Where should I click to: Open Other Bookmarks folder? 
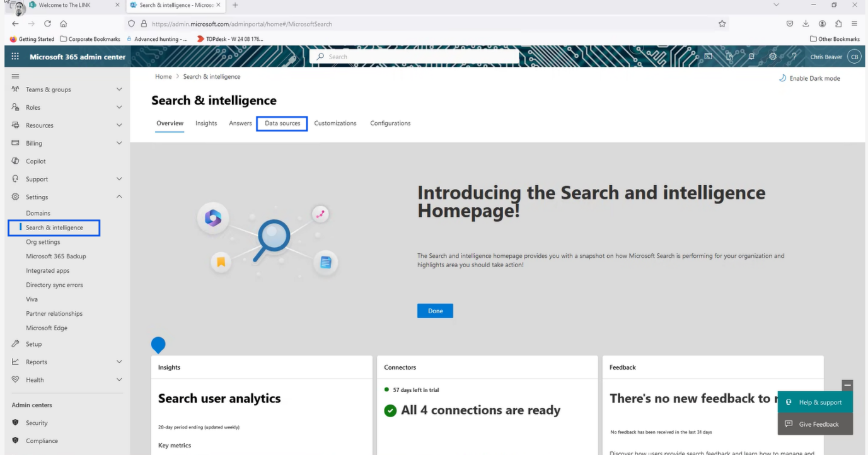(835, 39)
